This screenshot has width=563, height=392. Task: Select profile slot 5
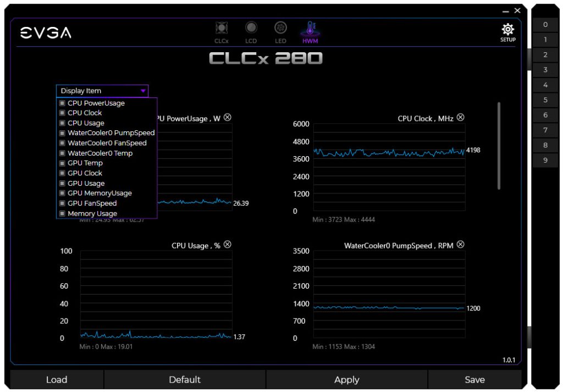click(545, 100)
